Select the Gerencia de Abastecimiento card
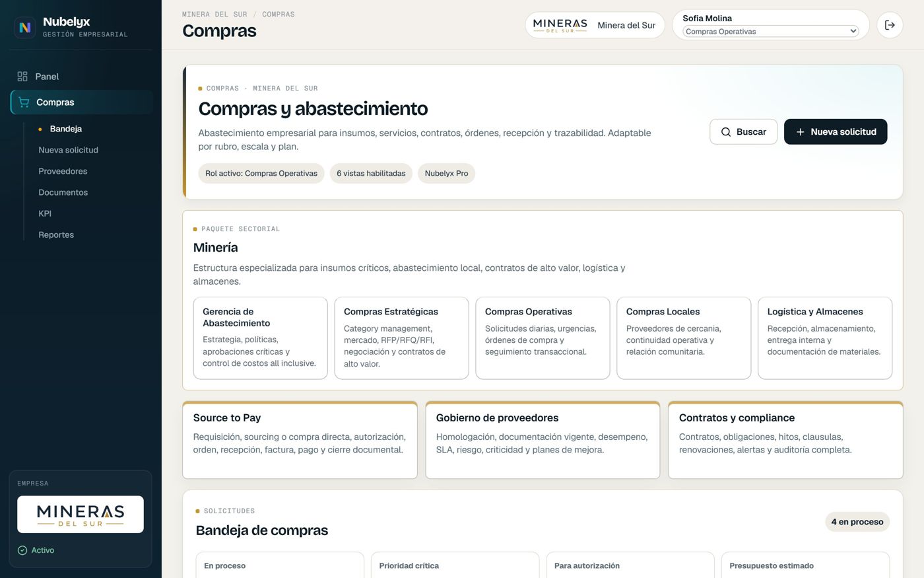Screen dimensions: 924x578 pyautogui.click(x=261, y=338)
